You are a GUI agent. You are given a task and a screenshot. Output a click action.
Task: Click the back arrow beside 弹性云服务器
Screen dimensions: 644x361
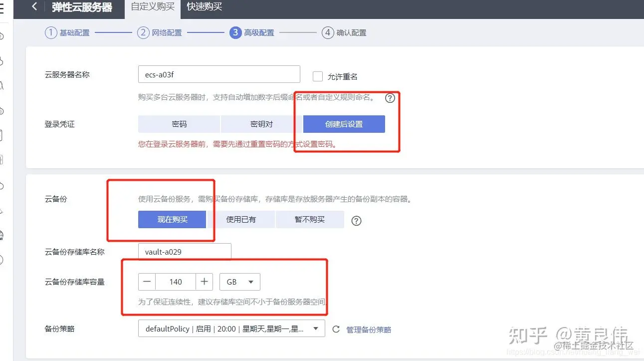[x=34, y=6]
